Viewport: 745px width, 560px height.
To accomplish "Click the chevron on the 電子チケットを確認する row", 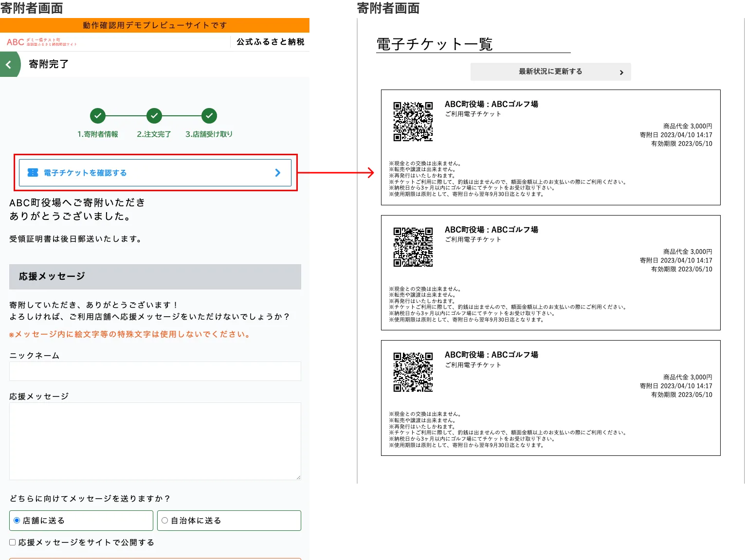I will point(278,172).
